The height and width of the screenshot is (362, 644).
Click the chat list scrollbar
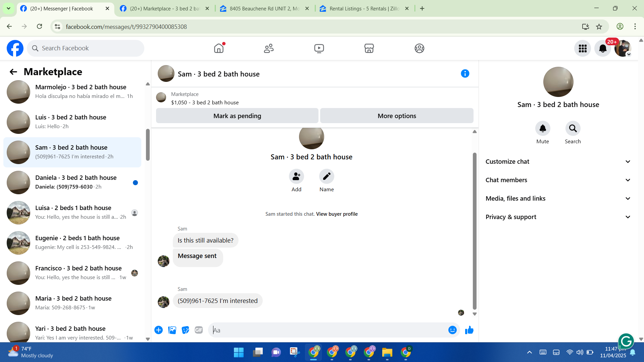click(x=148, y=145)
